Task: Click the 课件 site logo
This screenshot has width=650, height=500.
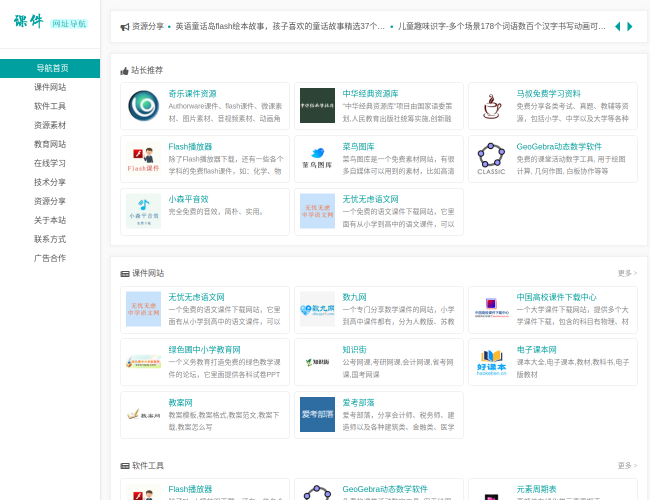Action: [29, 22]
